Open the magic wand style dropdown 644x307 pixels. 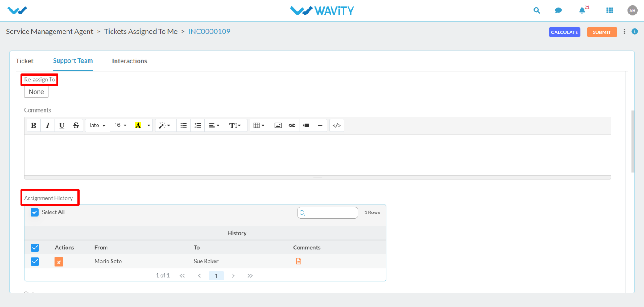point(165,126)
